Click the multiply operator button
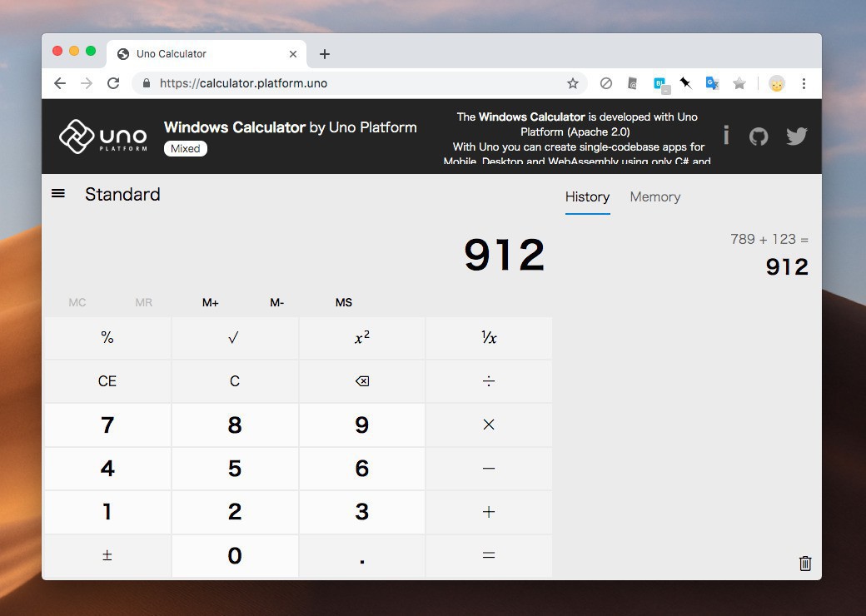This screenshot has width=866, height=616. pos(489,425)
